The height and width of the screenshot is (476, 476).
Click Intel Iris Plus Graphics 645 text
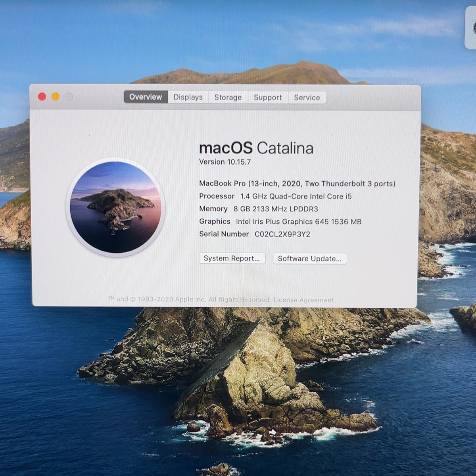pyautogui.click(x=299, y=222)
